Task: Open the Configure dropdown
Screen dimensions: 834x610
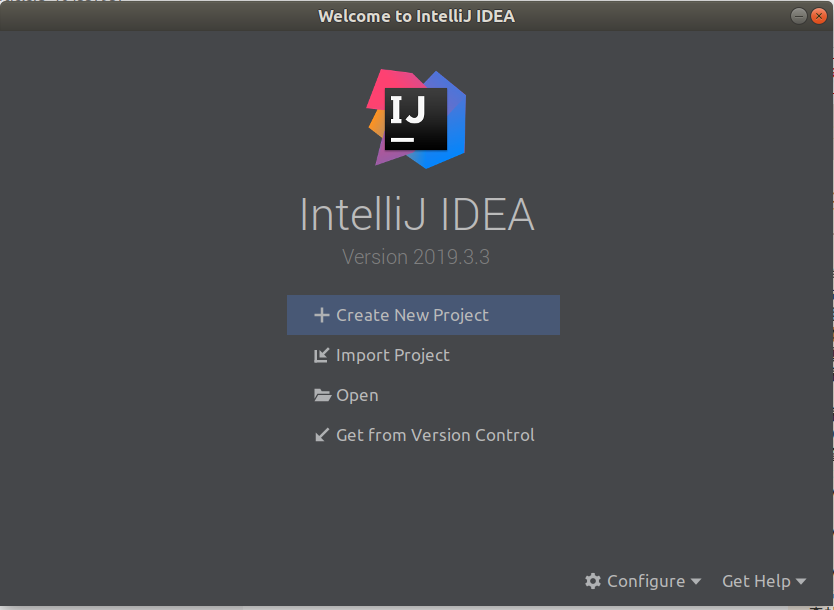Action: [643, 581]
